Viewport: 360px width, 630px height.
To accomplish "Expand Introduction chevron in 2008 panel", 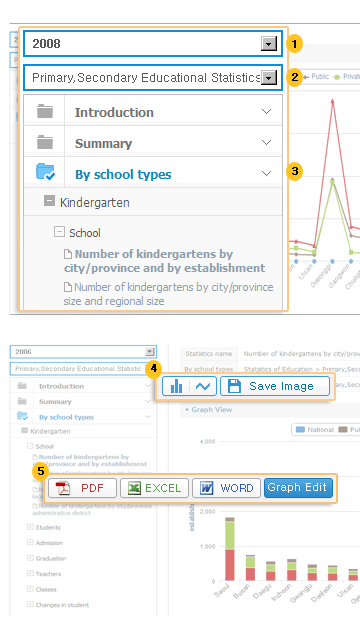I will click(266, 111).
